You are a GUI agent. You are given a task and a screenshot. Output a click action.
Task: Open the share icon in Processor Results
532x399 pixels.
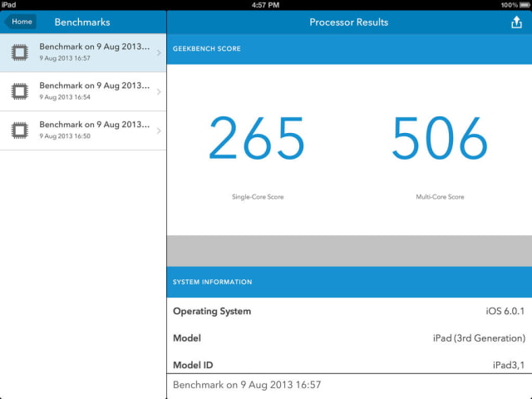[516, 22]
